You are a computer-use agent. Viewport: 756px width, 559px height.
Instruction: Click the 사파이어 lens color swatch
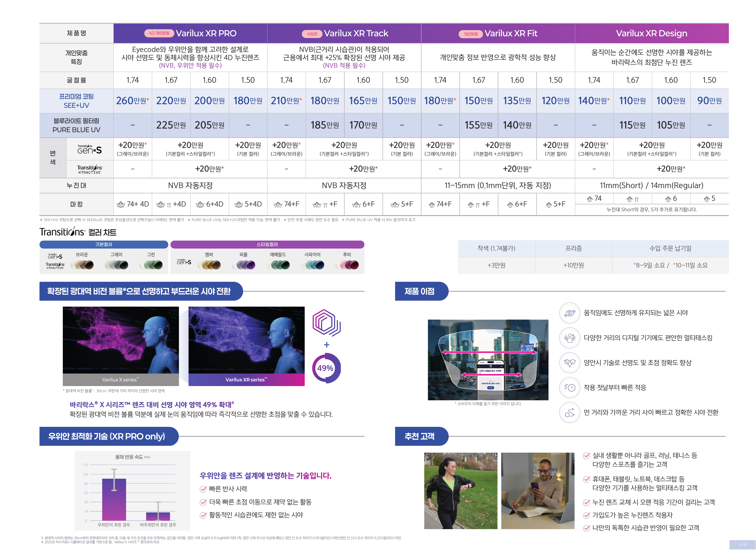pos(313,265)
